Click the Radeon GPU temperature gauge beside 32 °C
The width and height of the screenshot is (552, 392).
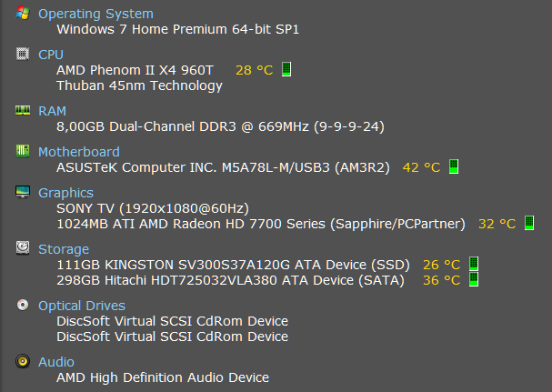[529, 223]
